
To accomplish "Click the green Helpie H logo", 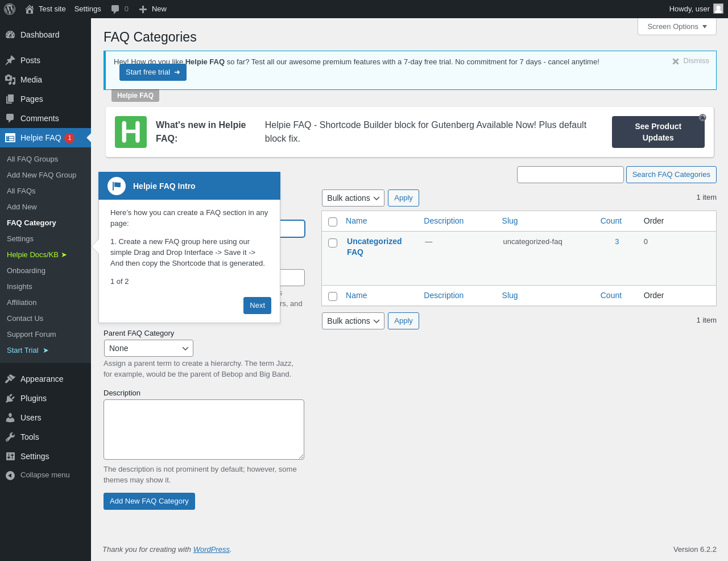I will point(131,132).
